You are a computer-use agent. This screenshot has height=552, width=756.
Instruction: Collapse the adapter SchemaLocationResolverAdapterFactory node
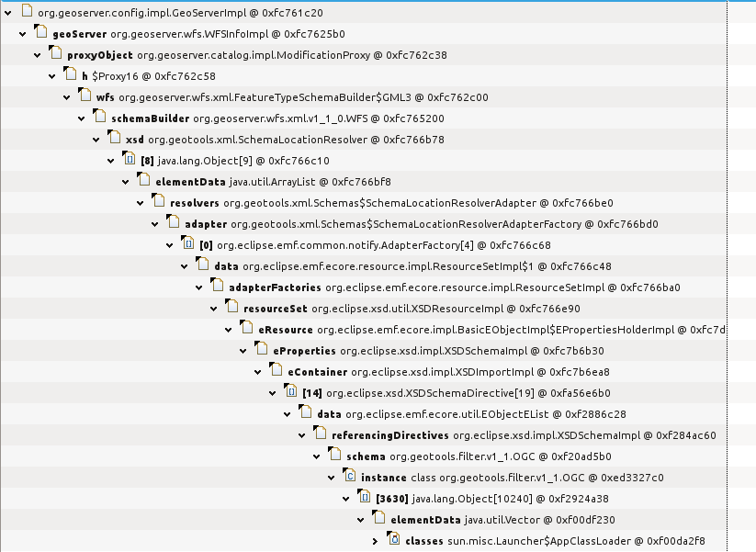click(x=155, y=225)
